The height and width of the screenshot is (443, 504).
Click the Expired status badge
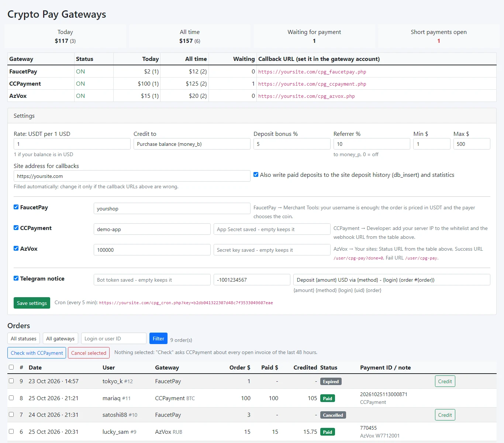click(331, 382)
